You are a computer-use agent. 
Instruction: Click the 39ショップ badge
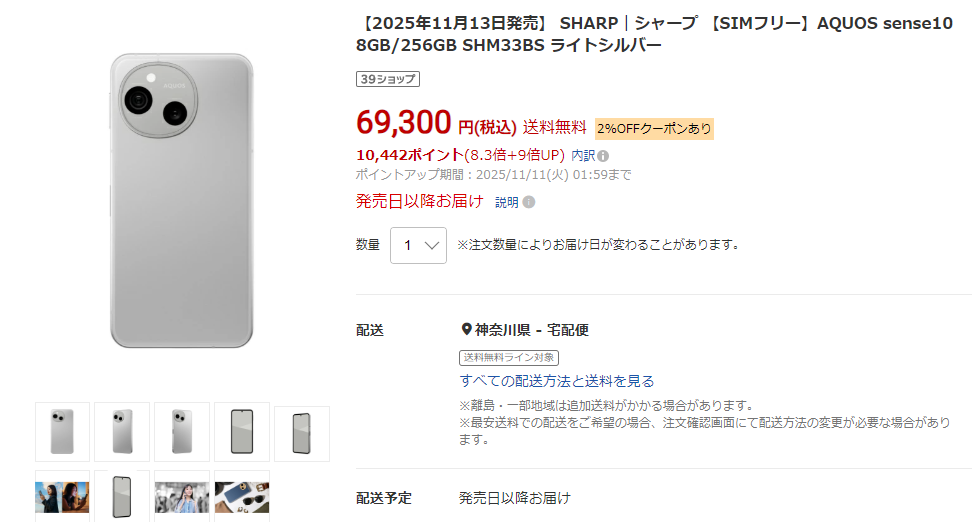387,79
